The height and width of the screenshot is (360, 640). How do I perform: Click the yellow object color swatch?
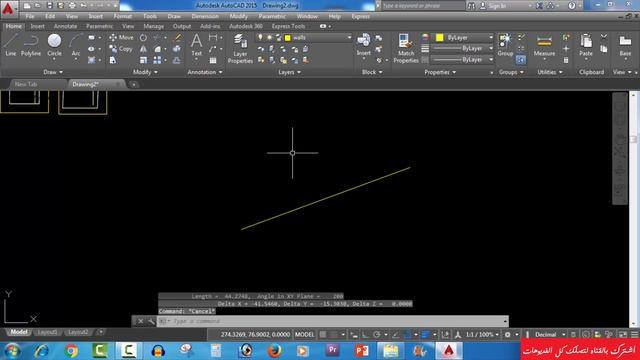coord(440,38)
